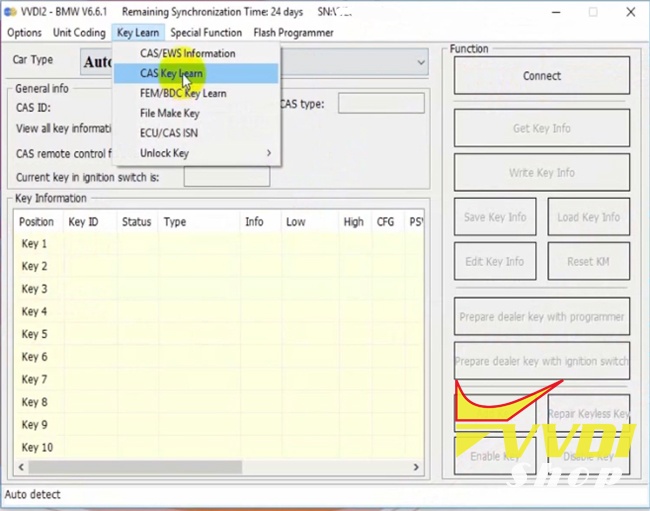
Task: Select the Key 3 row
Action: tap(219, 289)
